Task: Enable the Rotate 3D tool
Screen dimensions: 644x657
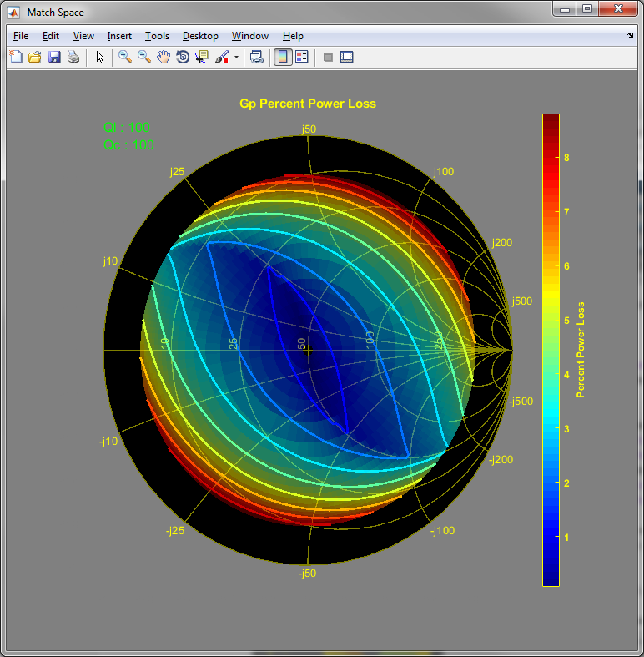Action: click(x=183, y=57)
